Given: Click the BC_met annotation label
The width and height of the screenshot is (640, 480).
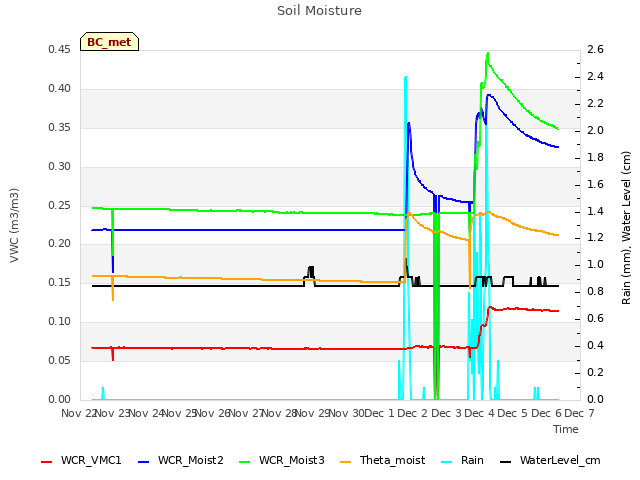Looking at the screenshot, I should [109, 42].
